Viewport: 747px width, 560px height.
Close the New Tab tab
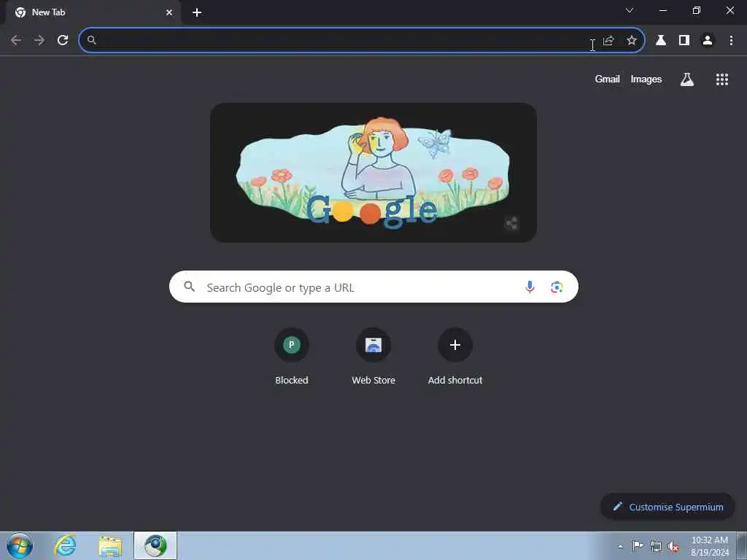pyautogui.click(x=169, y=12)
